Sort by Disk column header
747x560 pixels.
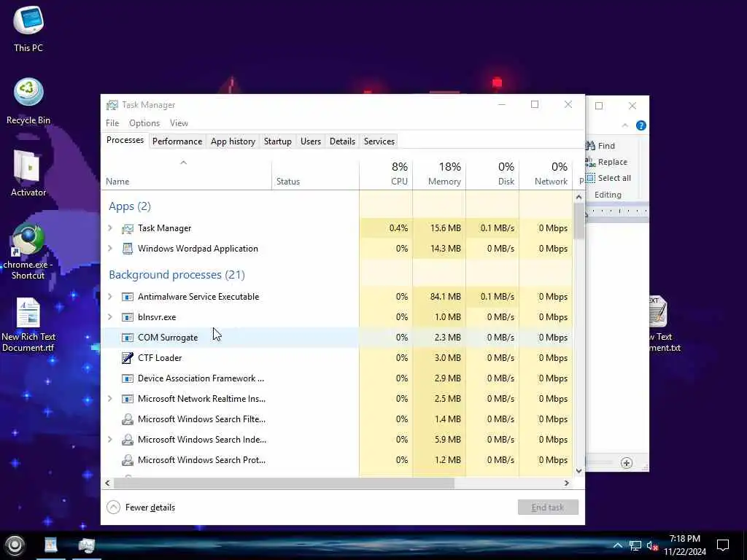492,174
